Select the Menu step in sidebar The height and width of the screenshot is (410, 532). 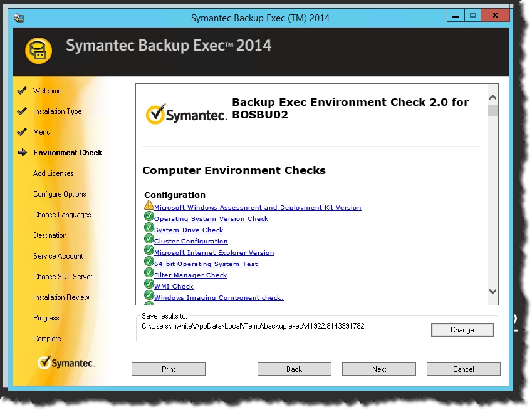[x=42, y=132]
